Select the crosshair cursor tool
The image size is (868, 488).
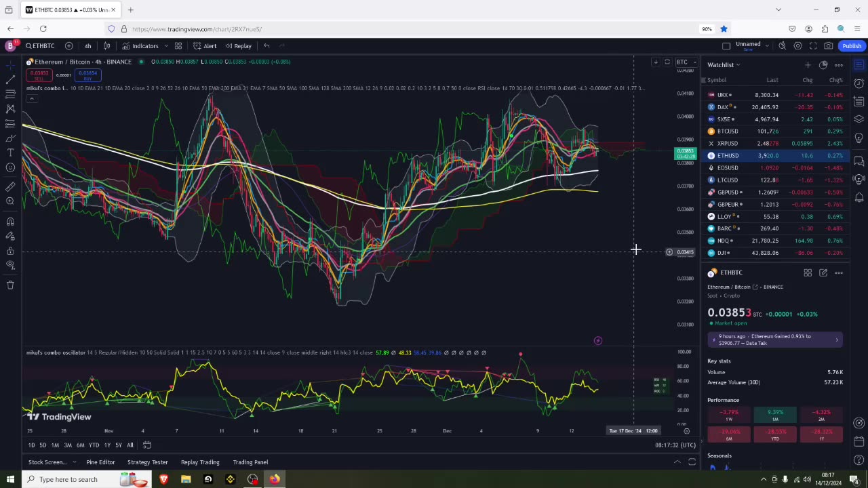(x=10, y=65)
